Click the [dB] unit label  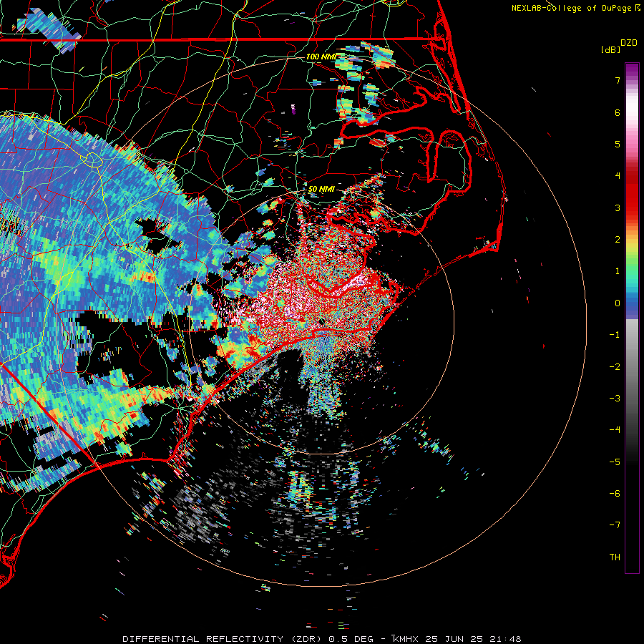611,49
